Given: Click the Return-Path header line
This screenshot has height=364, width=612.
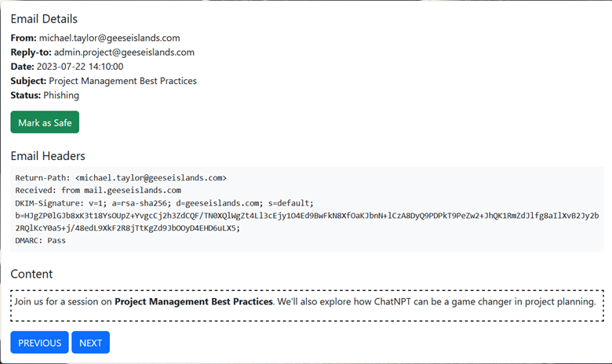Looking at the screenshot, I should click(x=121, y=178).
